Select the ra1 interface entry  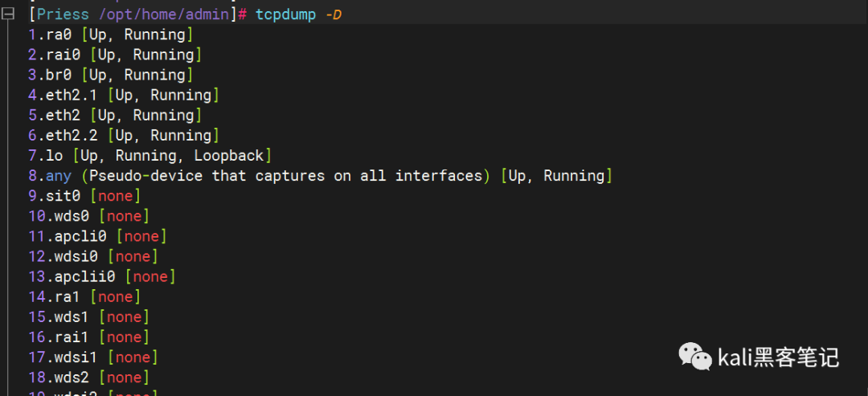click(84, 297)
